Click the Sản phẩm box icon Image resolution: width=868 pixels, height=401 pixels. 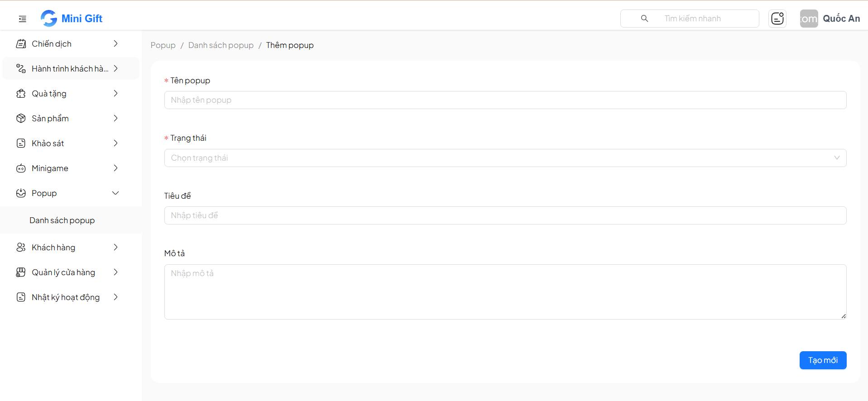(x=21, y=119)
